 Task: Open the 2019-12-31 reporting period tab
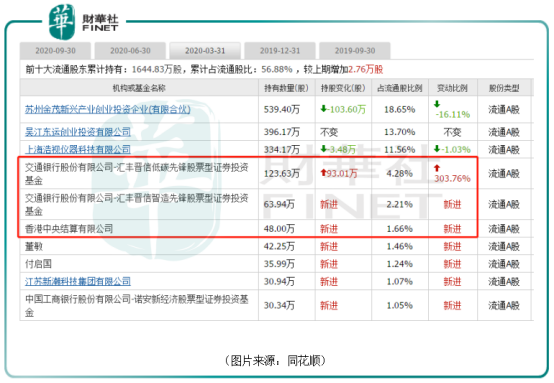point(280,51)
